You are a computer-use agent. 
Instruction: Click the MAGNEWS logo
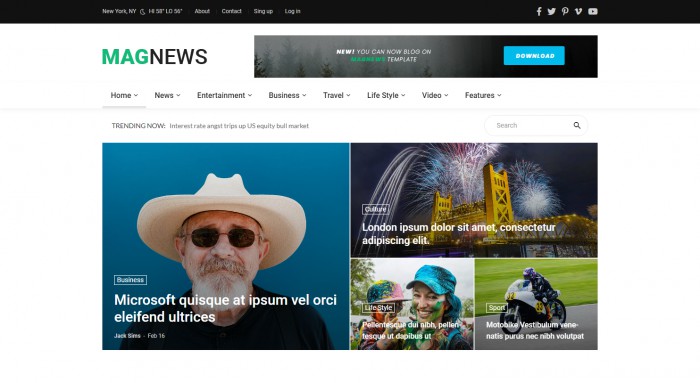(x=154, y=57)
